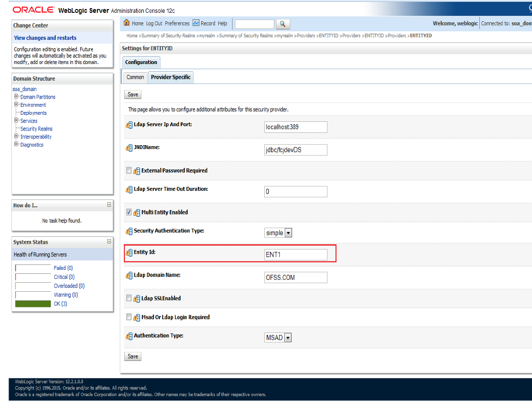The width and height of the screenshot is (532, 416).
Task: Open Security Authentication Type dropdown
Action: (278, 233)
